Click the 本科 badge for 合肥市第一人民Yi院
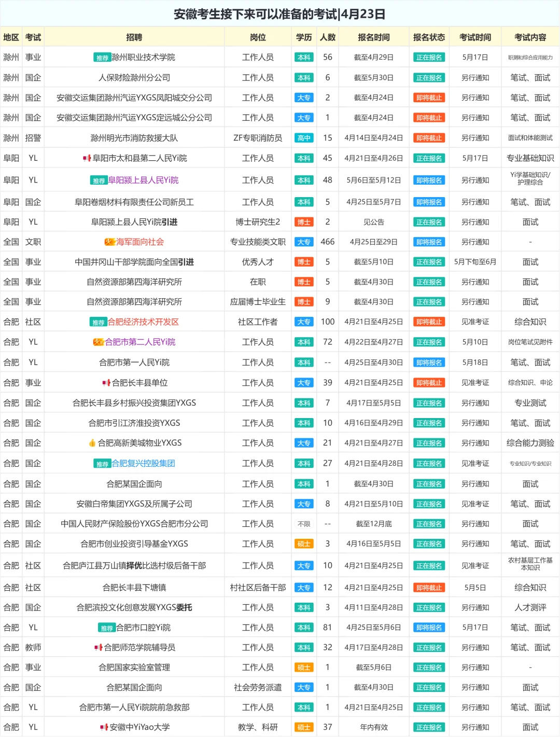Viewport: 560px width, 737px height. [304, 361]
